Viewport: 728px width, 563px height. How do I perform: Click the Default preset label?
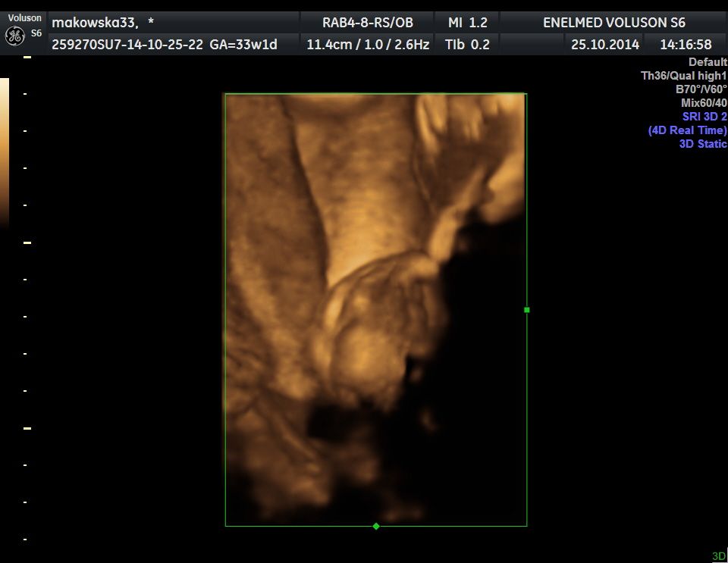click(x=707, y=62)
